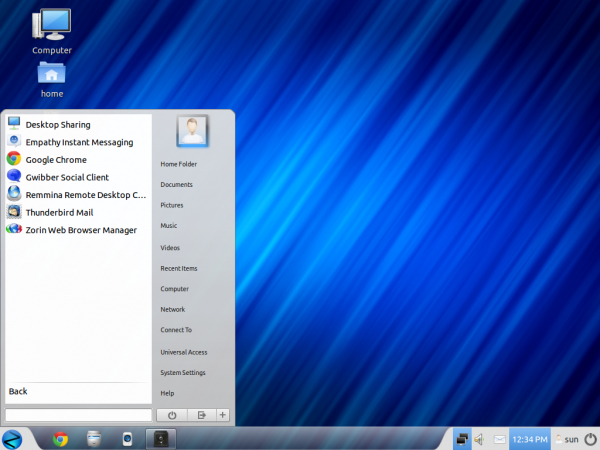Image resolution: width=600 pixels, height=450 pixels.
Task: Launch Google Chrome from the menu list
Action: 78,160
